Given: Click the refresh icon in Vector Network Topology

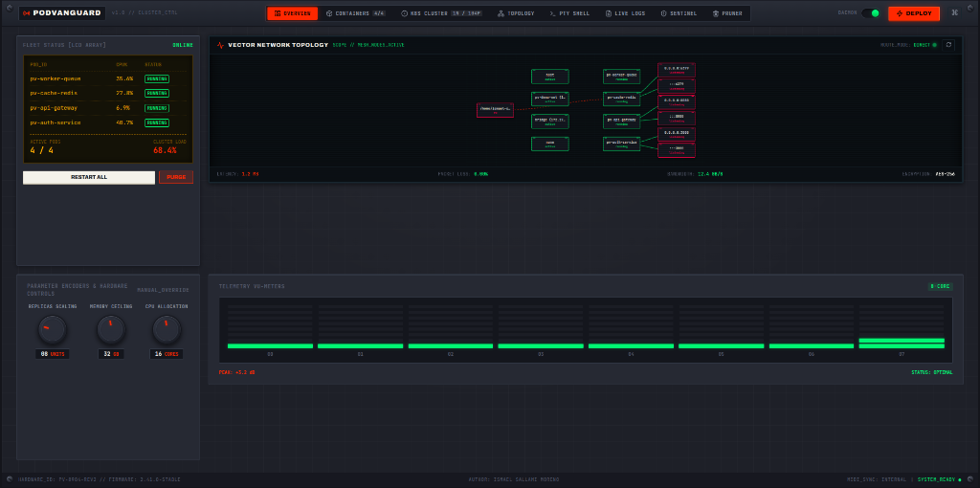Looking at the screenshot, I should [948, 45].
